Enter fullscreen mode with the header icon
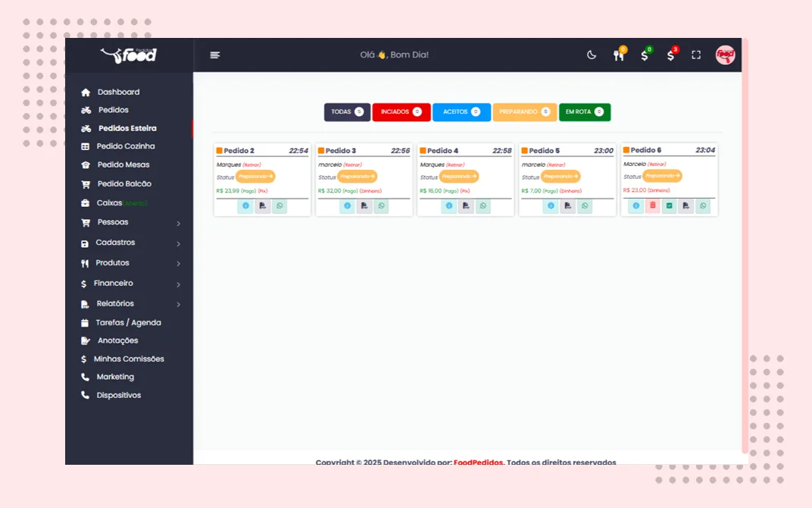Viewport: 812px width, 508px height. (696, 55)
